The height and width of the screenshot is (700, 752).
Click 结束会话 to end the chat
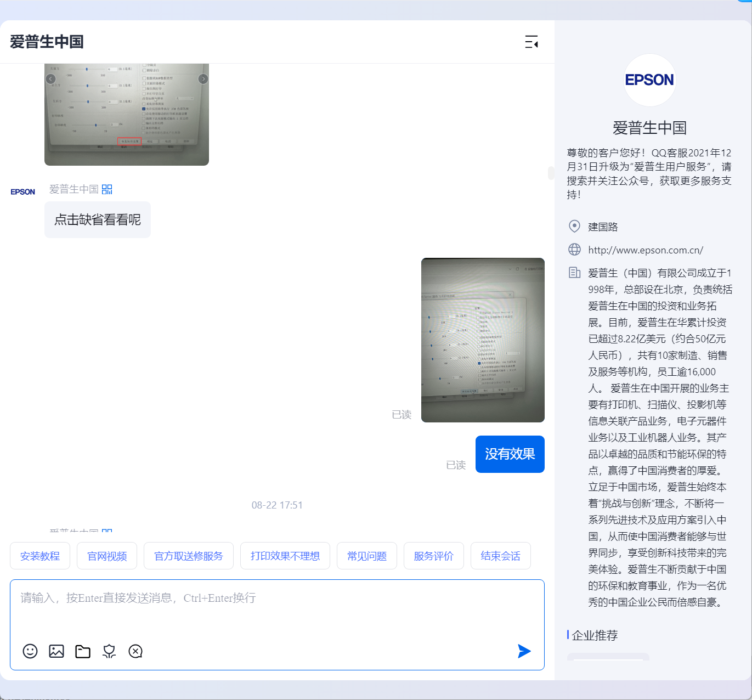tap(501, 556)
